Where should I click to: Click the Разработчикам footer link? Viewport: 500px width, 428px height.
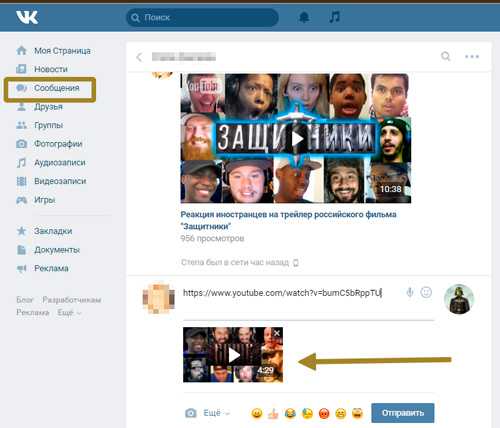point(72,300)
